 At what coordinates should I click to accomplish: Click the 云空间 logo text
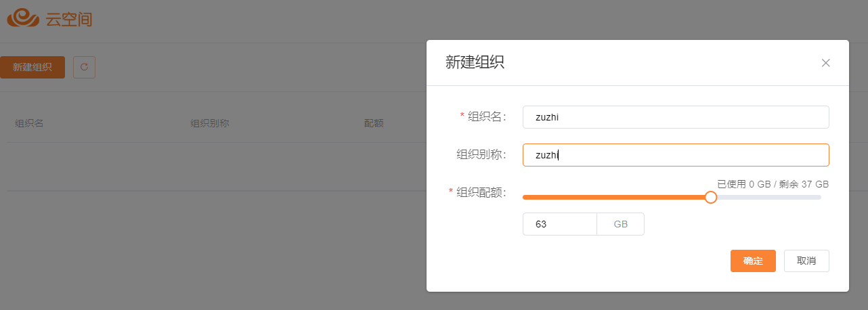[x=69, y=19]
